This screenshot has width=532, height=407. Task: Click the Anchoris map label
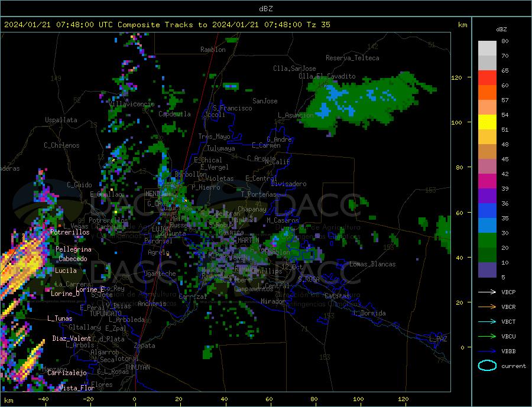[x=152, y=304]
